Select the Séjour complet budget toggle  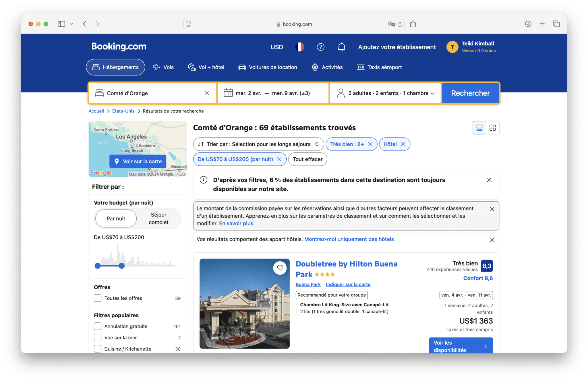click(x=158, y=218)
